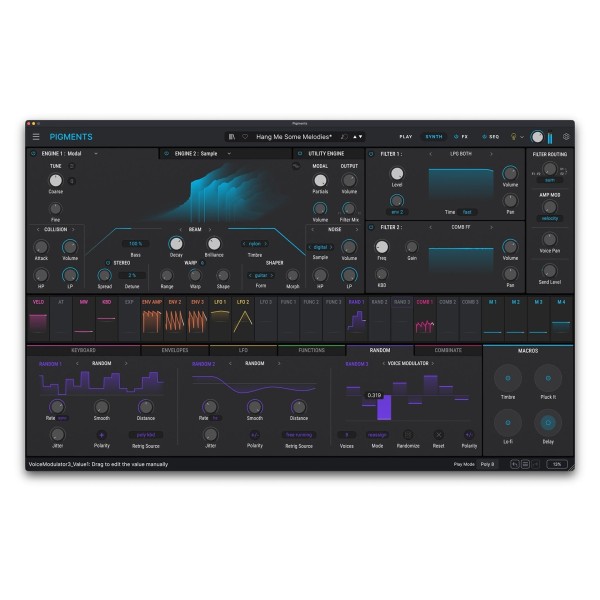The image size is (600, 600).
Task: Select the M 4 macro modulation source
Action: (561, 318)
